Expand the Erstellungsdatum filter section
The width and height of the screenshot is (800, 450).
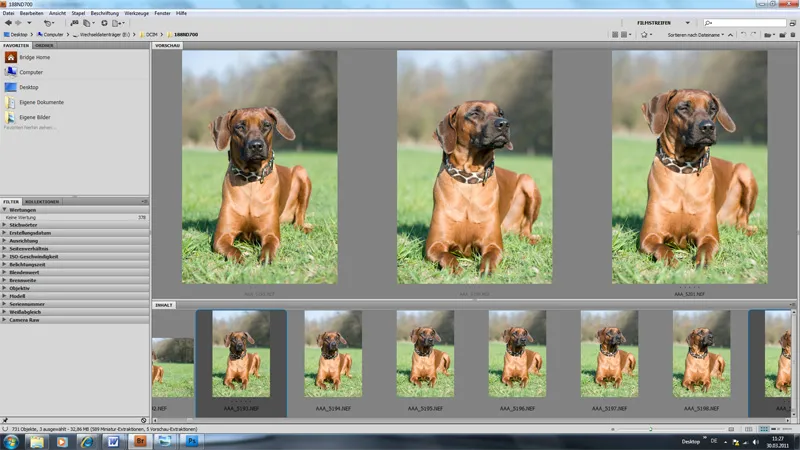tap(5, 233)
